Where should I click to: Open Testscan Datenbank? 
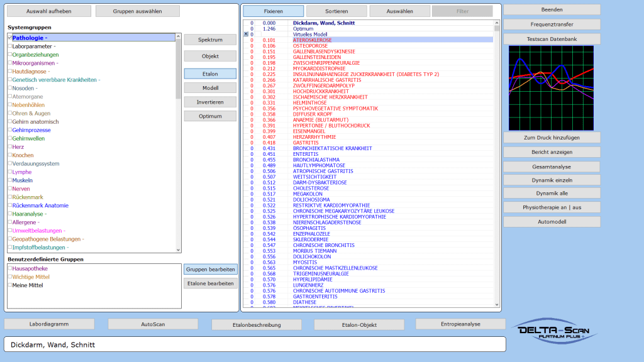point(552,39)
